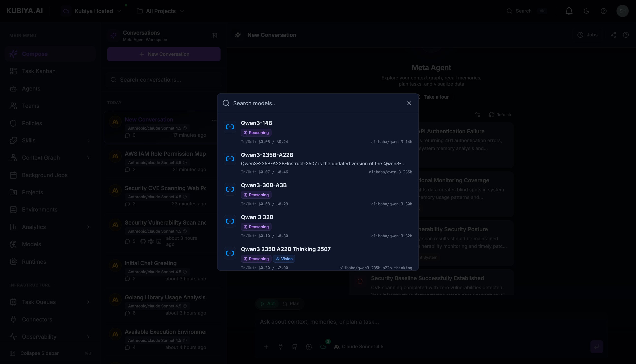
Task: Open Compose from the main menu
Action: point(50,54)
